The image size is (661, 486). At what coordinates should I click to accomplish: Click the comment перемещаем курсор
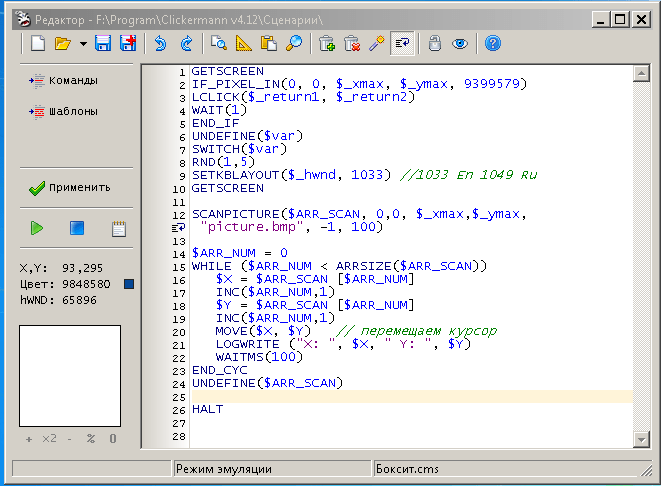point(429,331)
